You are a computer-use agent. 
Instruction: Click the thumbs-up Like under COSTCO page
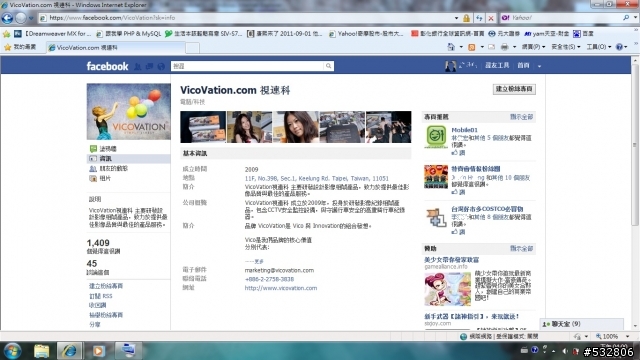click(458, 232)
